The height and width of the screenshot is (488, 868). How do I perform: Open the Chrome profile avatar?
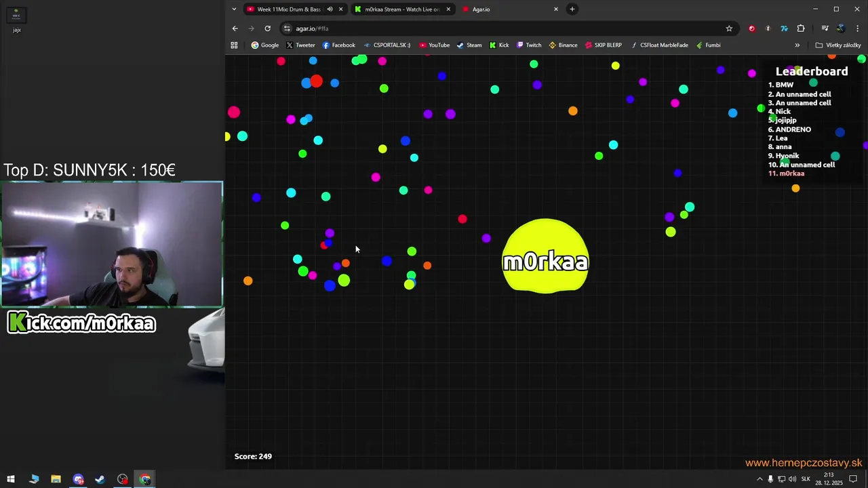tap(841, 28)
